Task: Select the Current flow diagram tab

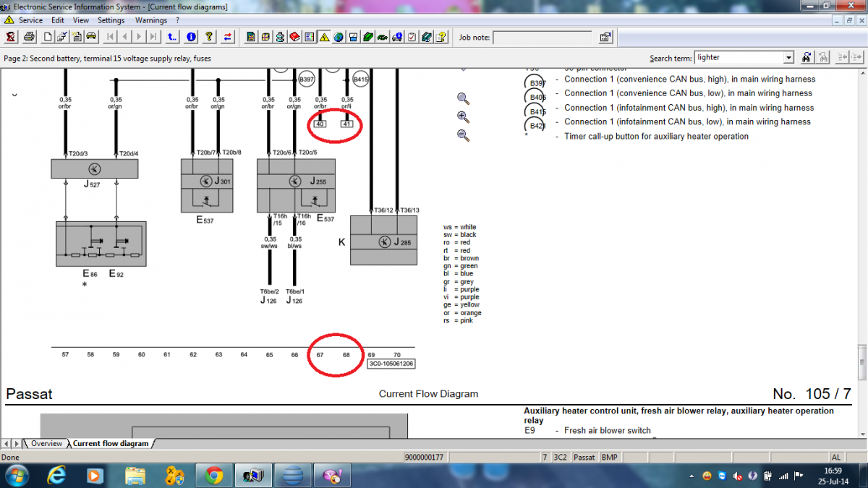Action: point(110,443)
